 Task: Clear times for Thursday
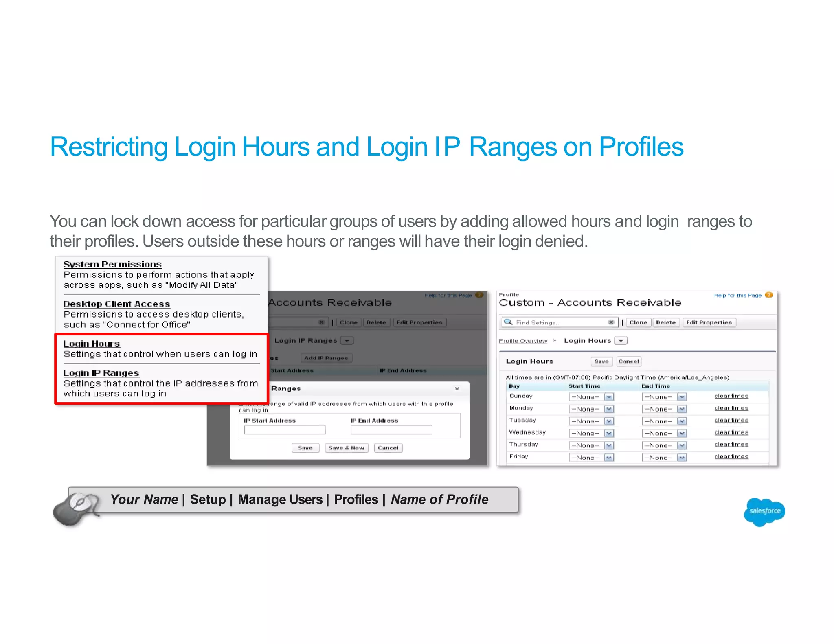point(731,445)
